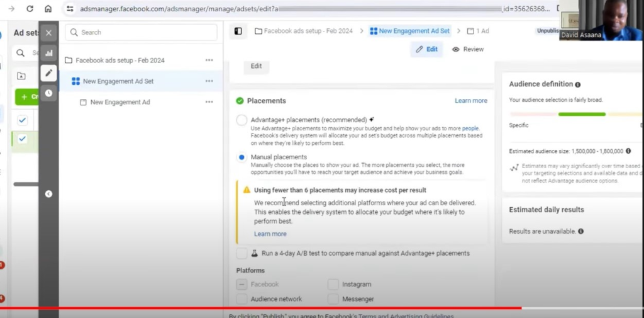Click the Unpublished status label

click(x=548, y=31)
